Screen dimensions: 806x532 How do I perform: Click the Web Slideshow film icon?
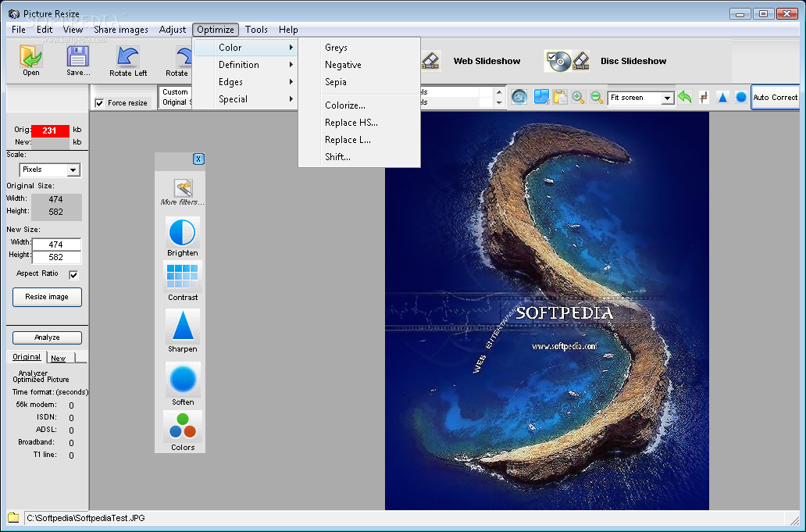point(431,61)
